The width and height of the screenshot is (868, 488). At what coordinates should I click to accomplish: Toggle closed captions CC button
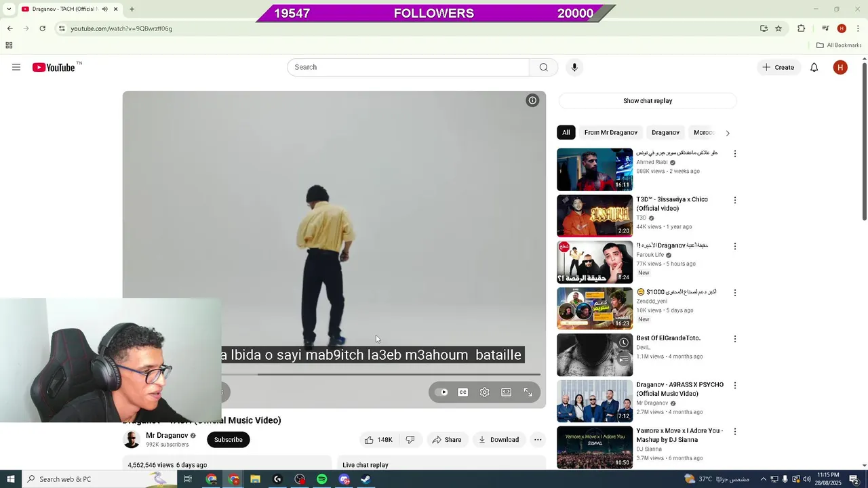(x=462, y=392)
